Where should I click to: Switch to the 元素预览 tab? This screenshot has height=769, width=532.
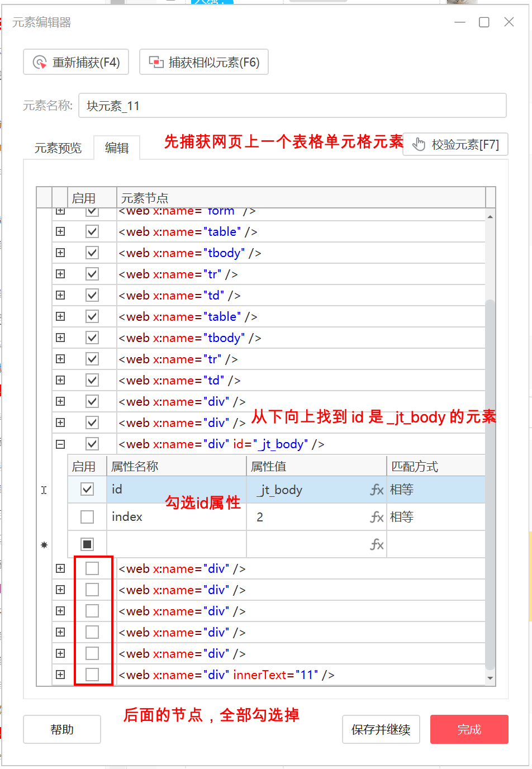pyautogui.click(x=58, y=148)
